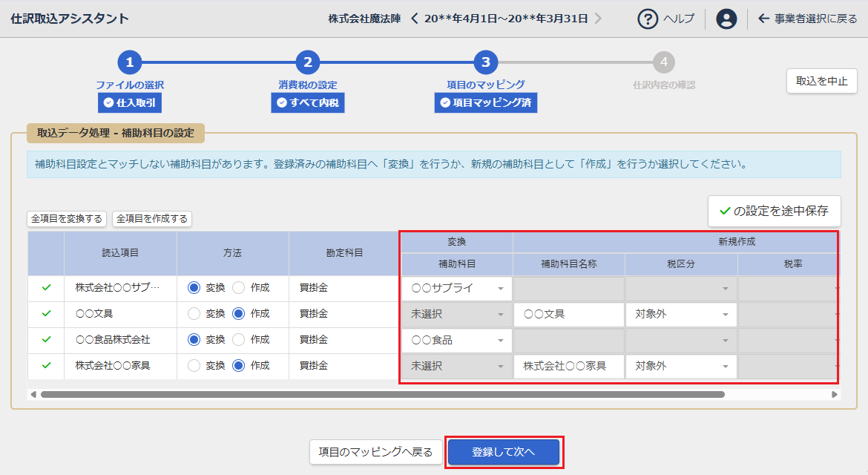Click the green checkmark for ○○文具 row

[46, 314]
